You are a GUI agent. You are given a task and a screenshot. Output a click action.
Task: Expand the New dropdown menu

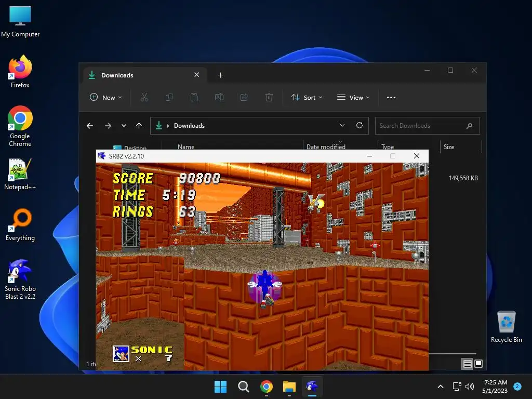[105, 97]
